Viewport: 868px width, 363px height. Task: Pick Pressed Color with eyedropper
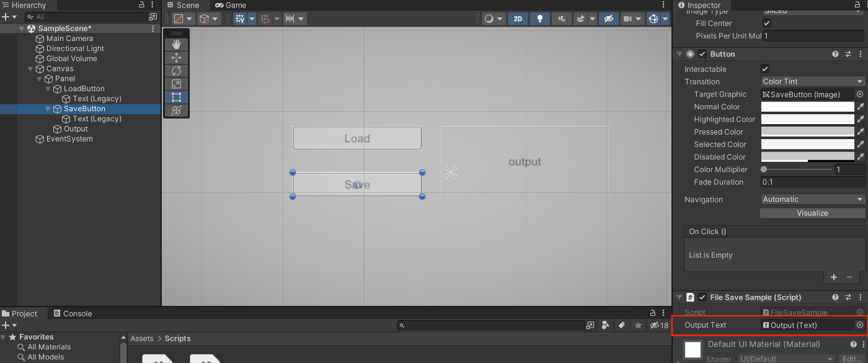861,132
